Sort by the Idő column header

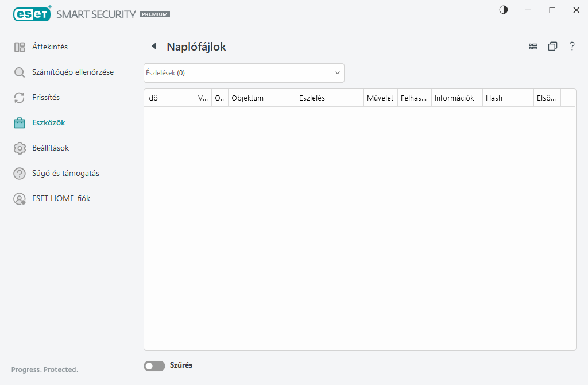(169, 98)
